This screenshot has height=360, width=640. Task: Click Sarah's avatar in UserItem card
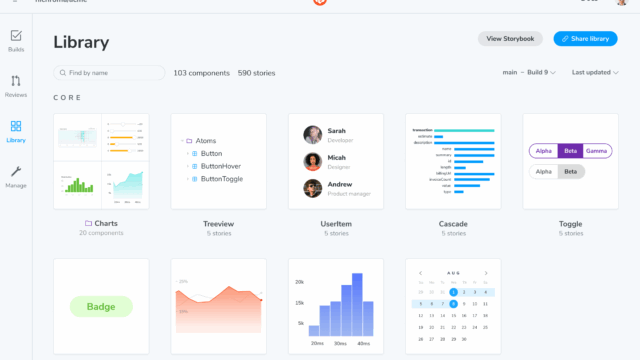coord(313,135)
